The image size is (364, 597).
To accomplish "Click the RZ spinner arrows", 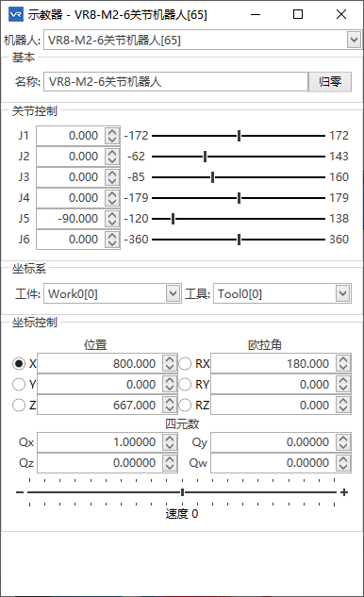I will pos(343,406).
